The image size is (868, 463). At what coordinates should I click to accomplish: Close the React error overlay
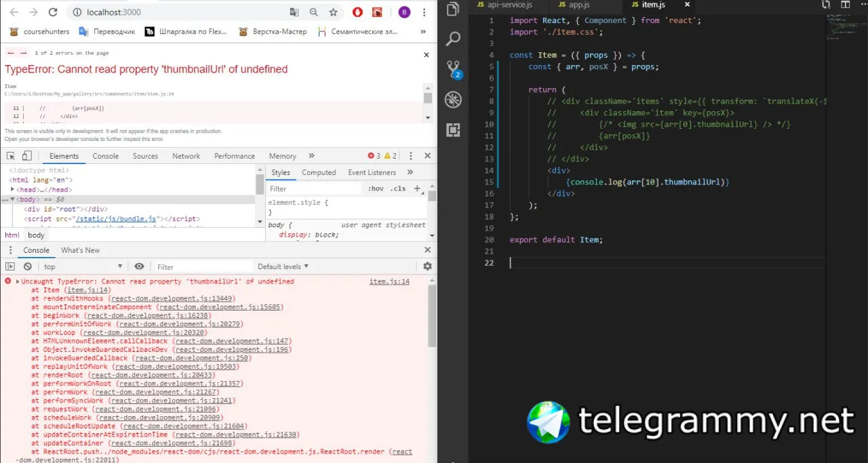point(426,54)
